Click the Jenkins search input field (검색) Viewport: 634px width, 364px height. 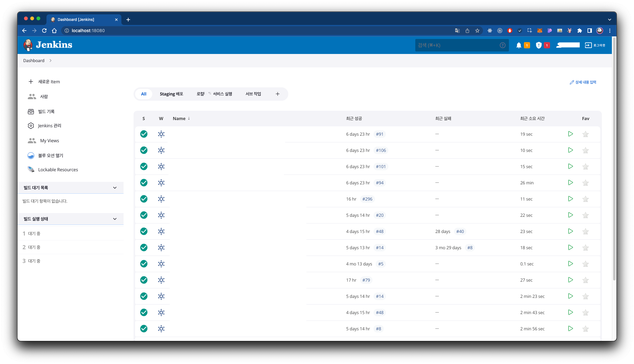(x=457, y=45)
